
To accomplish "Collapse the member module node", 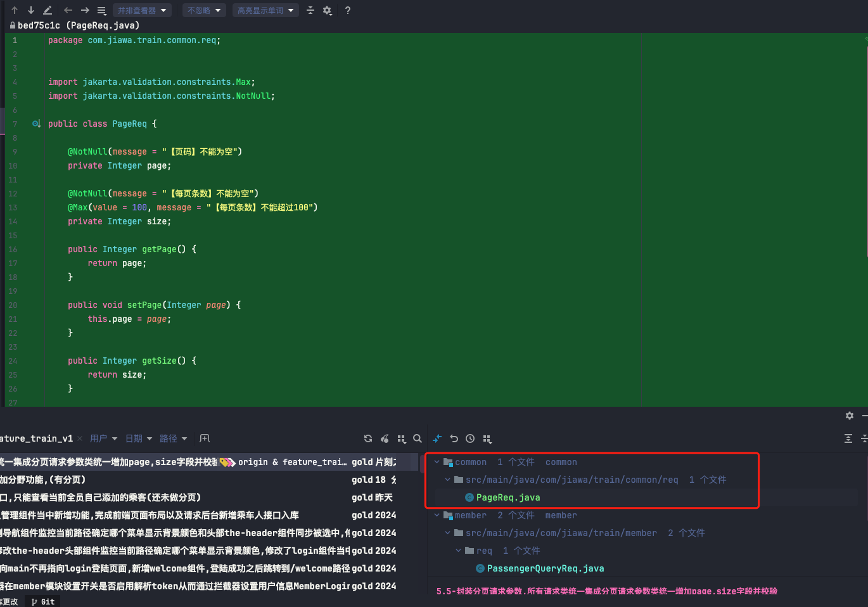I will tap(437, 515).
